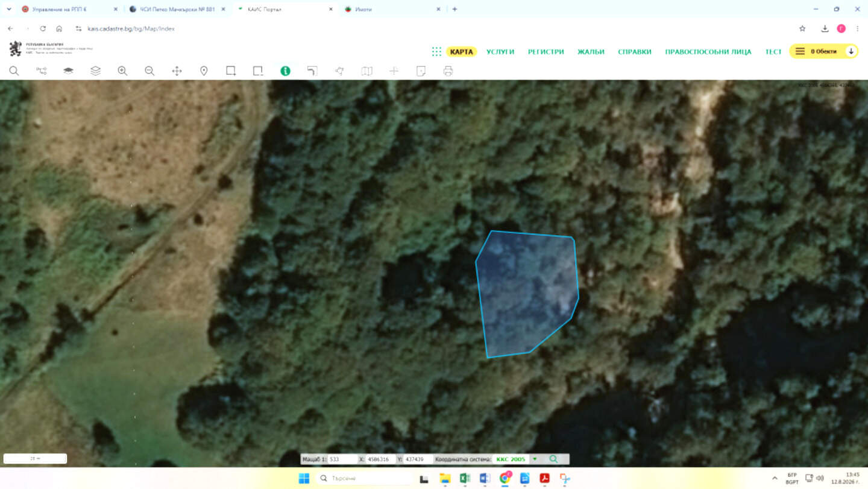Click the X coordinate input field
The height and width of the screenshot is (489, 868).
(380, 459)
